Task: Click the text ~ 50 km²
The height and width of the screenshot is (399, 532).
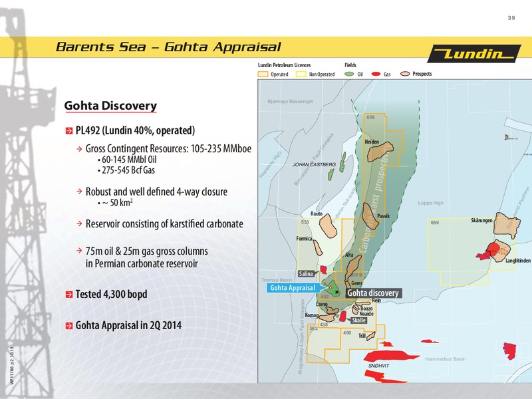Action: (x=117, y=203)
